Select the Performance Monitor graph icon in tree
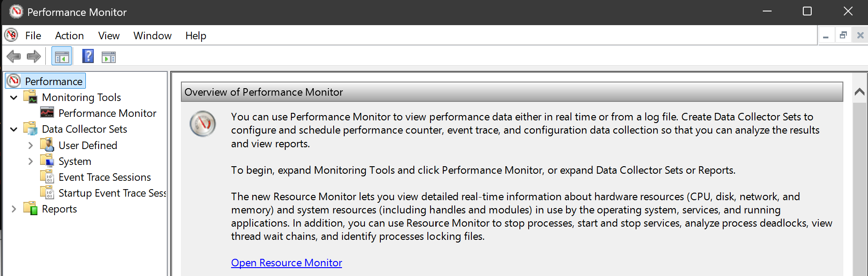This screenshot has height=276, width=868. pos(47,113)
